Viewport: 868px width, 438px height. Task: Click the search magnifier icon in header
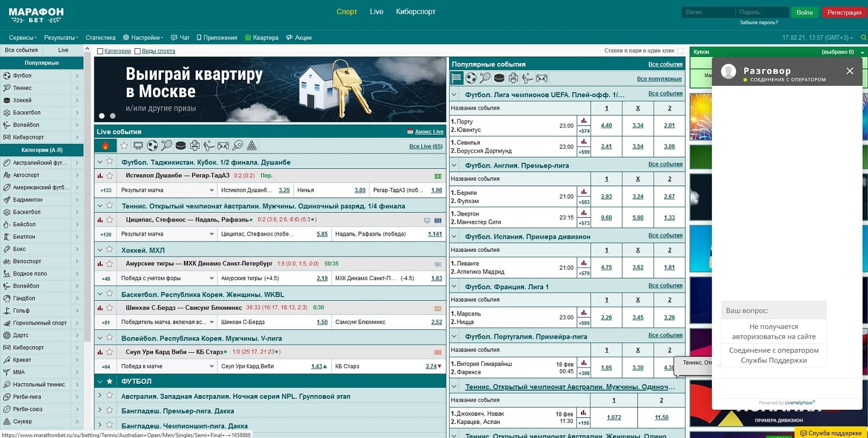(x=864, y=37)
